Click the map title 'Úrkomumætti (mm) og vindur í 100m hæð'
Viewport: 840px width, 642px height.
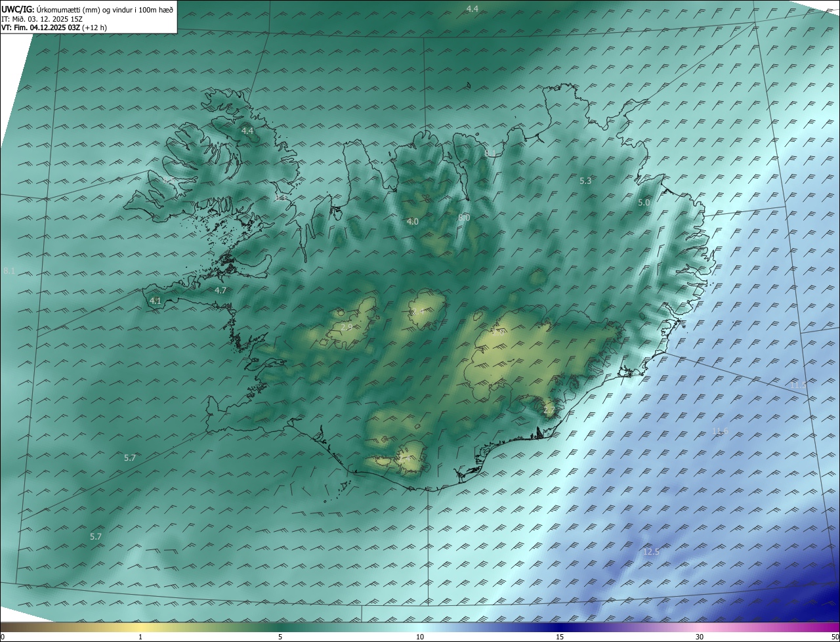[x=104, y=9]
